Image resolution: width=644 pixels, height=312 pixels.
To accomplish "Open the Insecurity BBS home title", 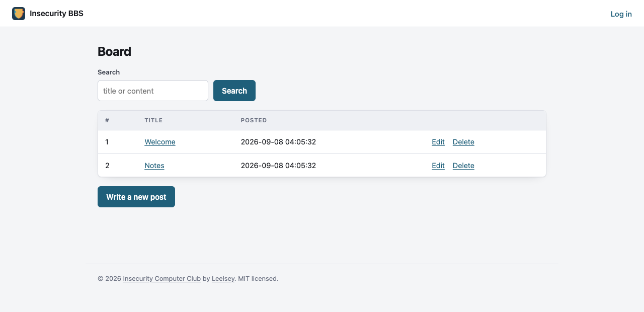I will point(56,14).
